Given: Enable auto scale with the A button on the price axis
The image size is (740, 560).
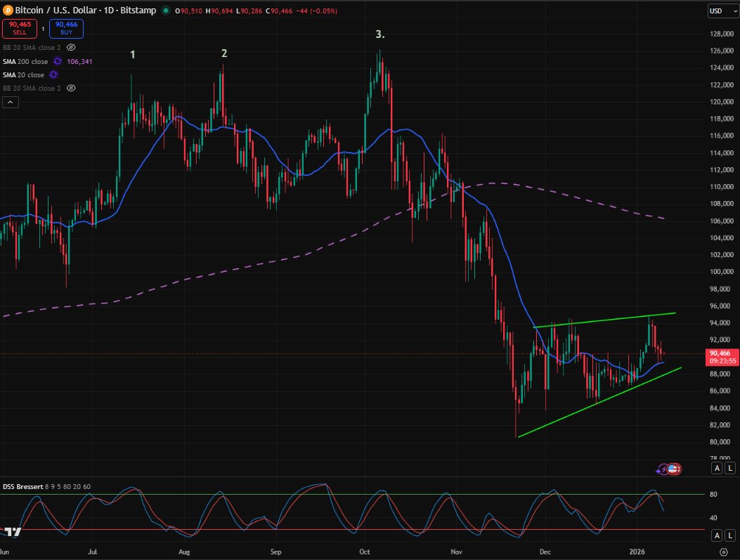Looking at the screenshot, I should [716, 467].
